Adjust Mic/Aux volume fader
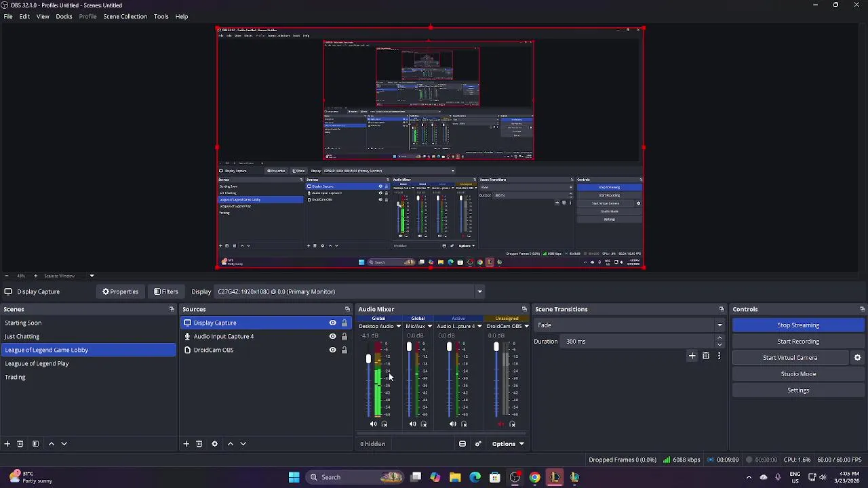868x488 pixels. 409,347
